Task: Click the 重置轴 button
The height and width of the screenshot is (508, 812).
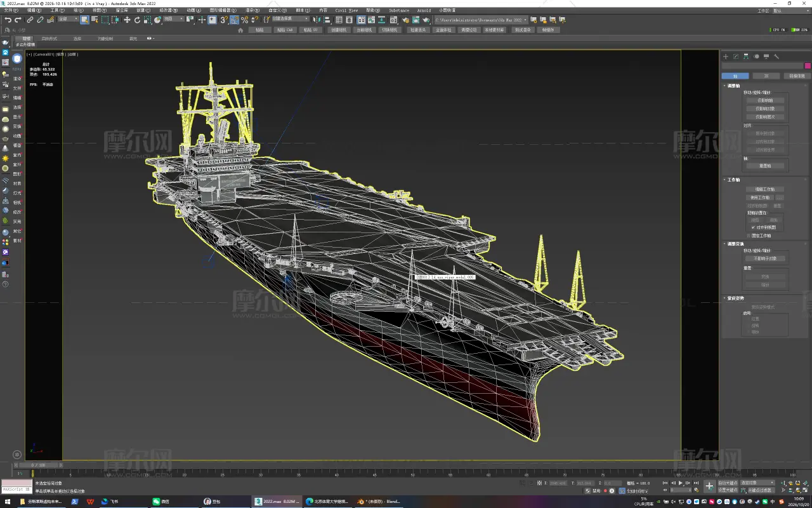Action: [765, 166]
